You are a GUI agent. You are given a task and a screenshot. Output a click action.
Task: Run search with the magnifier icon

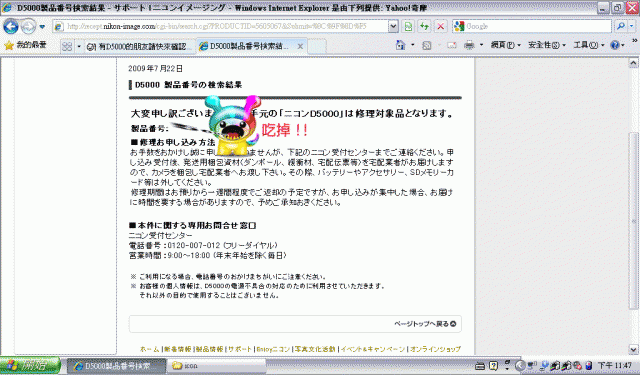(620, 27)
